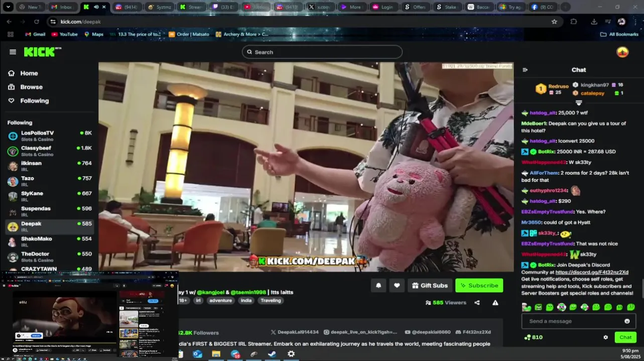Click the report warning triangle icon
Image resolution: width=644 pixels, height=361 pixels.
tap(495, 302)
